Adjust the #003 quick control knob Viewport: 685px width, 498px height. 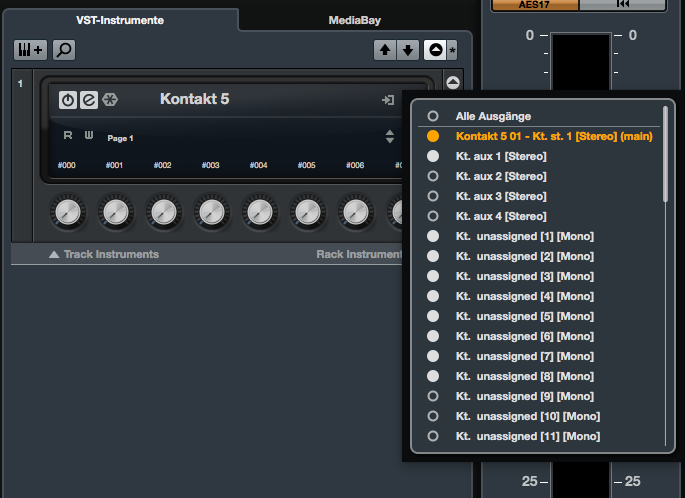pyautogui.click(x=212, y=212)
